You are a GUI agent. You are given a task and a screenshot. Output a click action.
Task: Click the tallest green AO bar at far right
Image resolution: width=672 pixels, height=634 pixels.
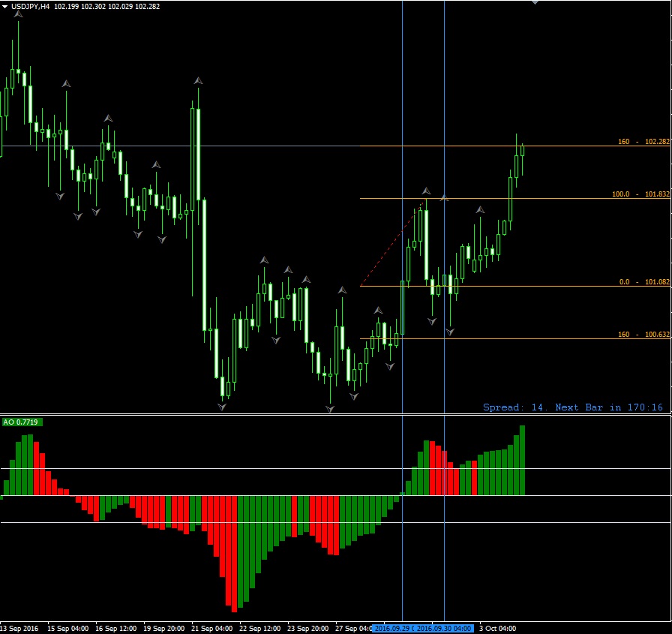pos(522,461)
